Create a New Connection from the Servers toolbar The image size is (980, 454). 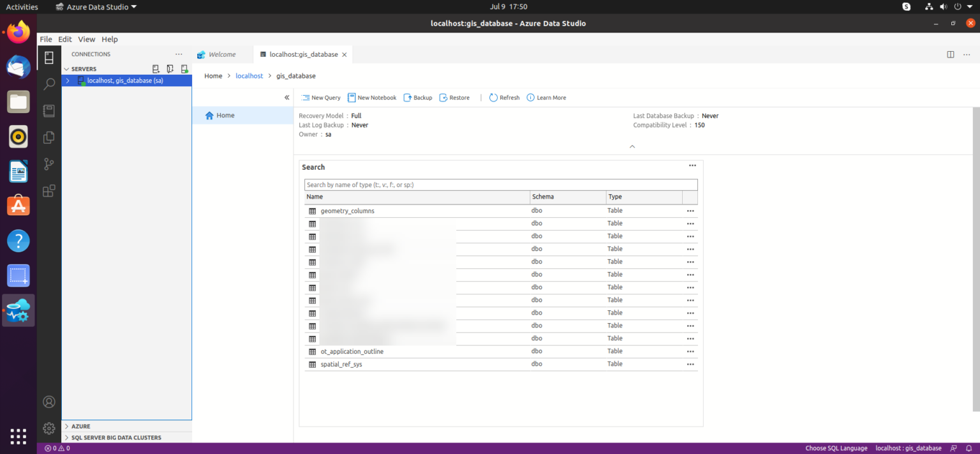pos(155,68)
